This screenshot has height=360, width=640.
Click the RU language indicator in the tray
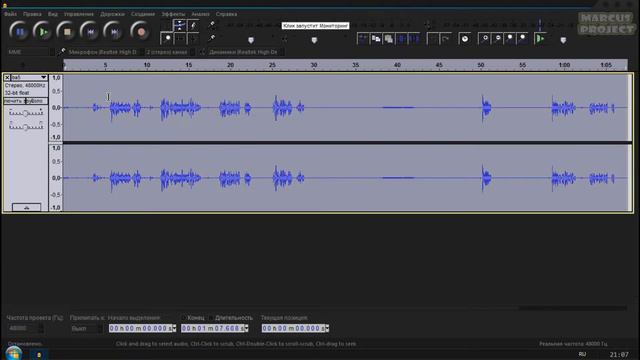[x=582, y=354]
